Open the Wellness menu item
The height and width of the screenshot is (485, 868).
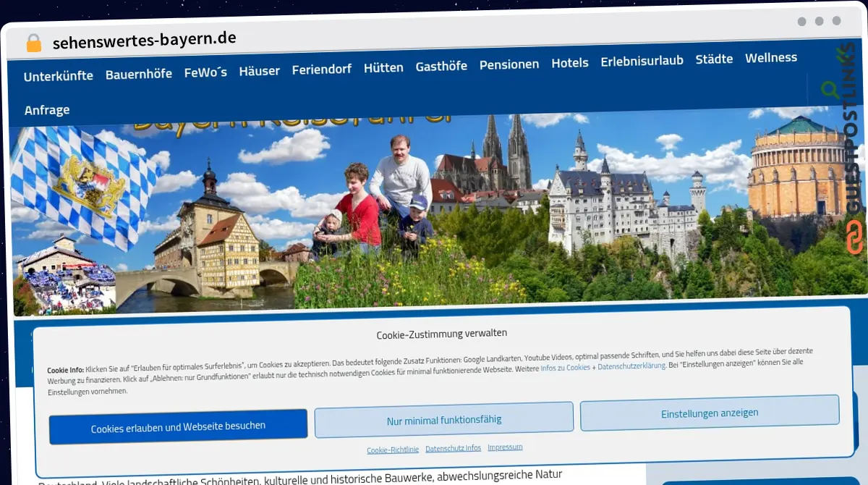(771, 57)
